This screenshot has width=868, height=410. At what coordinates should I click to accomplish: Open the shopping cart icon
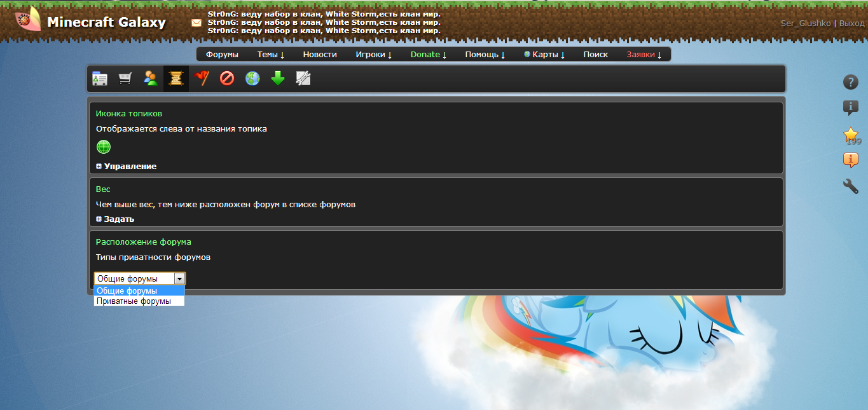pyautogui.click(x=125, y=79)
